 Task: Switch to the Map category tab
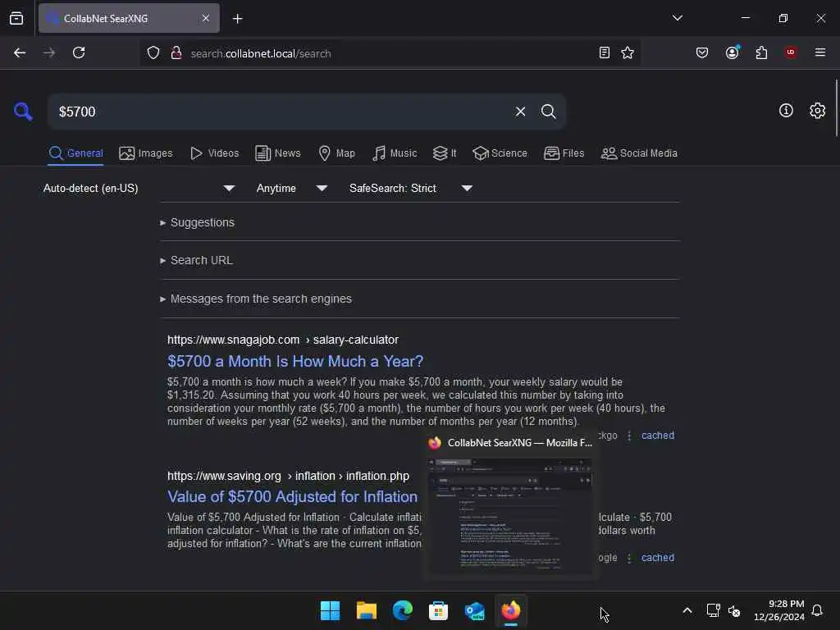tap(336, 153)
